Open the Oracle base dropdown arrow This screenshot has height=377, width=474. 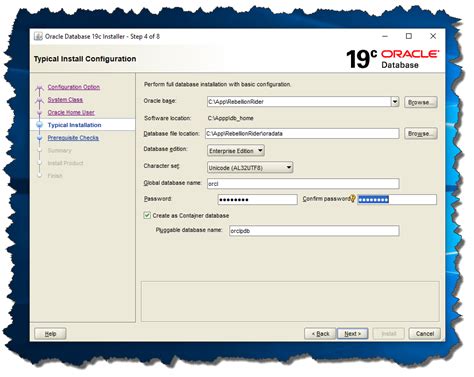pos(395,101)
